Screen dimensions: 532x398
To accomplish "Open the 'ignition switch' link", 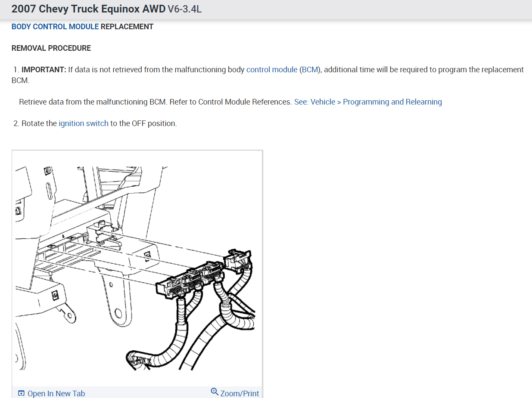I will point(84,123).
